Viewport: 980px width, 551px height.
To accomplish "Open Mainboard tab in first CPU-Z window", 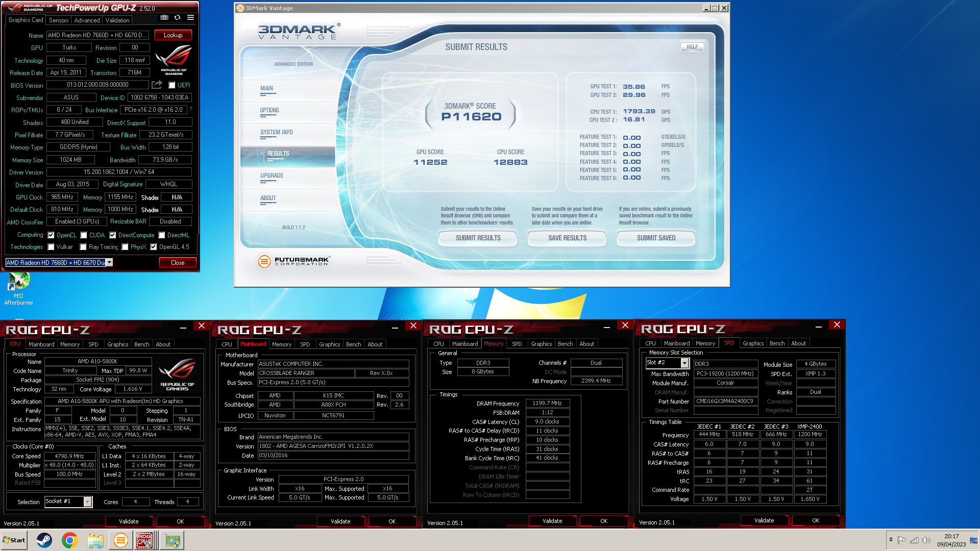I will point(41,344).
